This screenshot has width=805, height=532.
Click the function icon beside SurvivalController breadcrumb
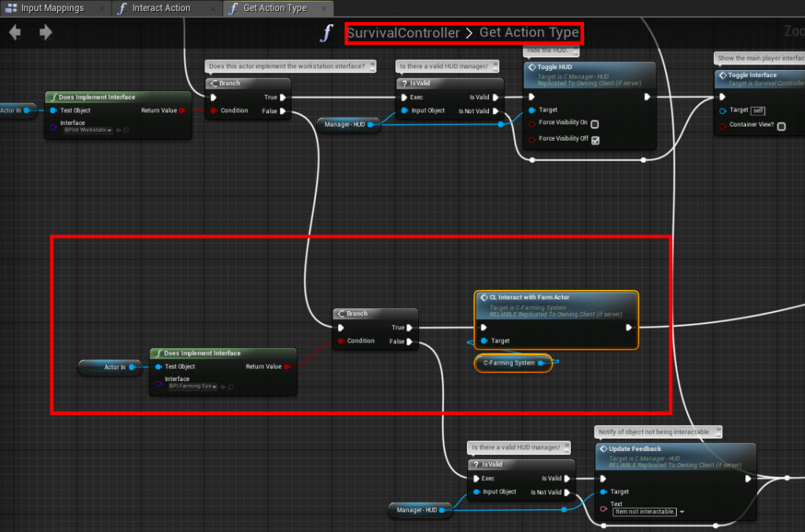tap(327, 33)
